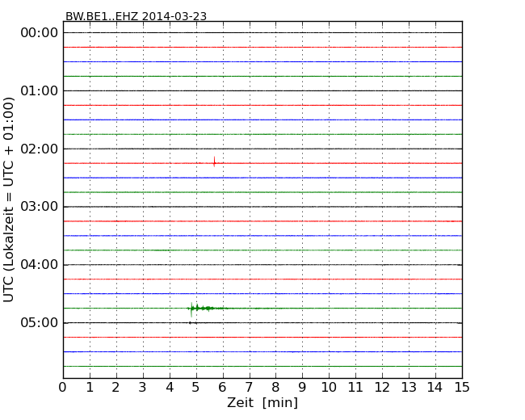Click the x-axis tick label 7
525x420 pixels.
[x=249, y=388]
